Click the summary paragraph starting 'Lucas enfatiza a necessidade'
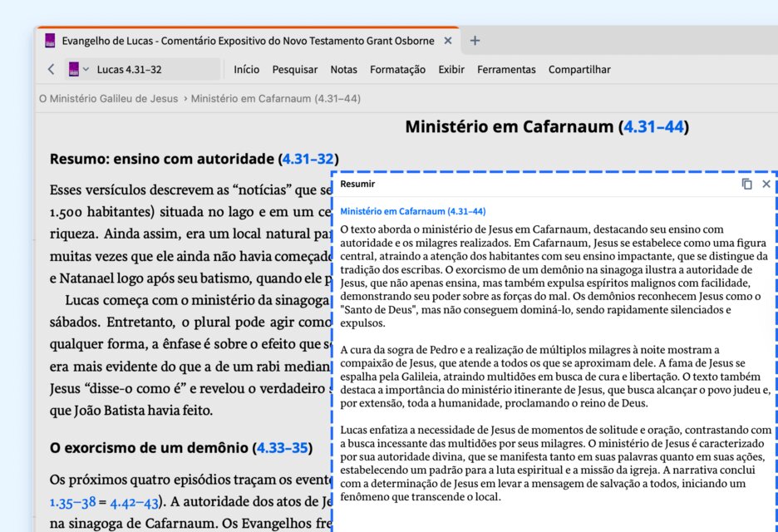Image resolution: width=778 pixels, height=532 pixels. click(x=554, y=463)
